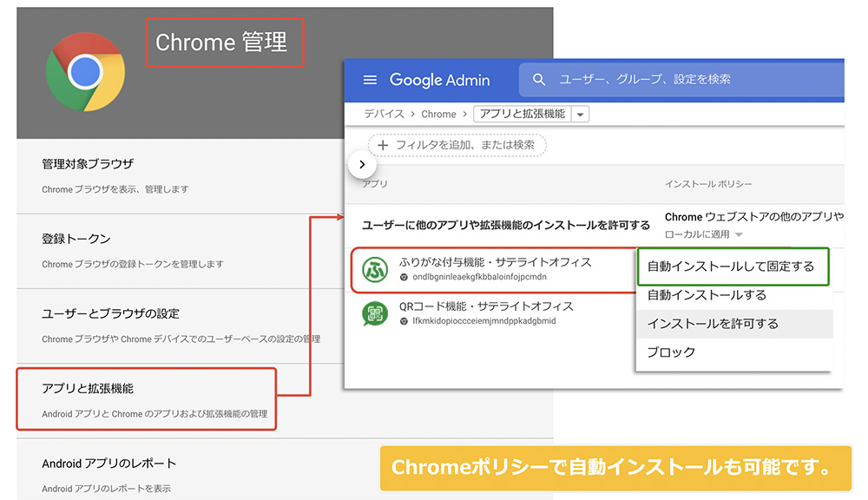Image resolution: width=868 pixels, height=500 pixels.
Task: Open 管理対象ブラウザ settings
Action: [x=180, y=176]
